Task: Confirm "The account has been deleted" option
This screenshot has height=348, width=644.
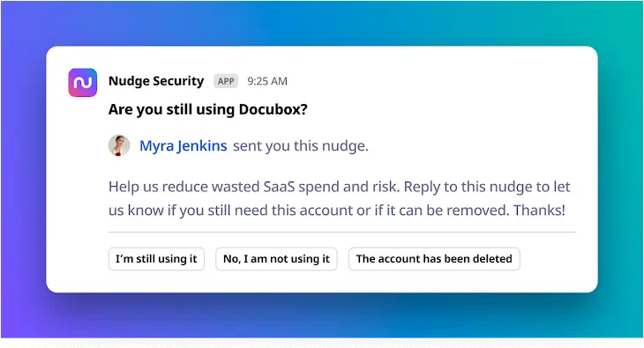Action: click(x=434, y=259)
